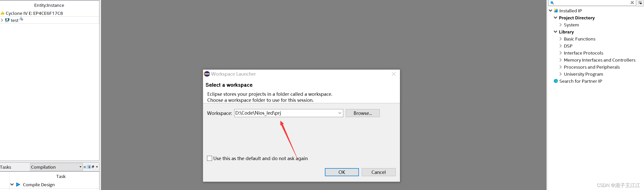644x190 pixels.
Task: Click the Cyclone IV E device warning icon
Action: pos(2,13)
